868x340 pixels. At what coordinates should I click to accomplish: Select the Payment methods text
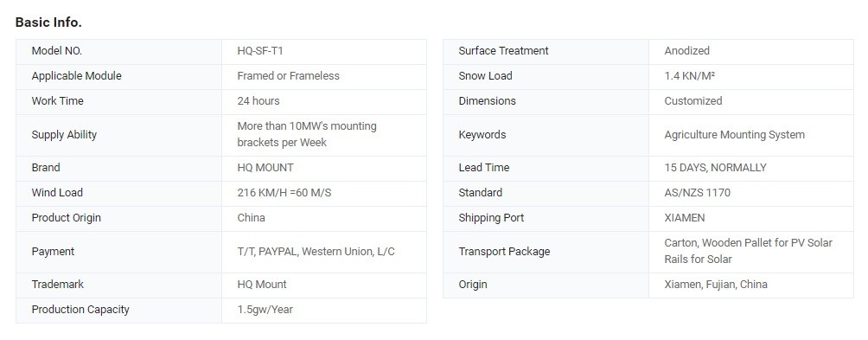(x=316, y=252)
